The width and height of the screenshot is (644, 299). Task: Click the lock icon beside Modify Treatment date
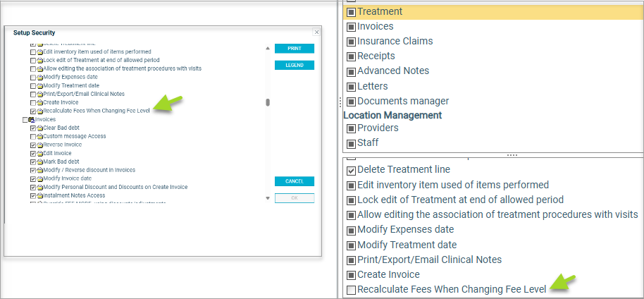tap(39, 86)
